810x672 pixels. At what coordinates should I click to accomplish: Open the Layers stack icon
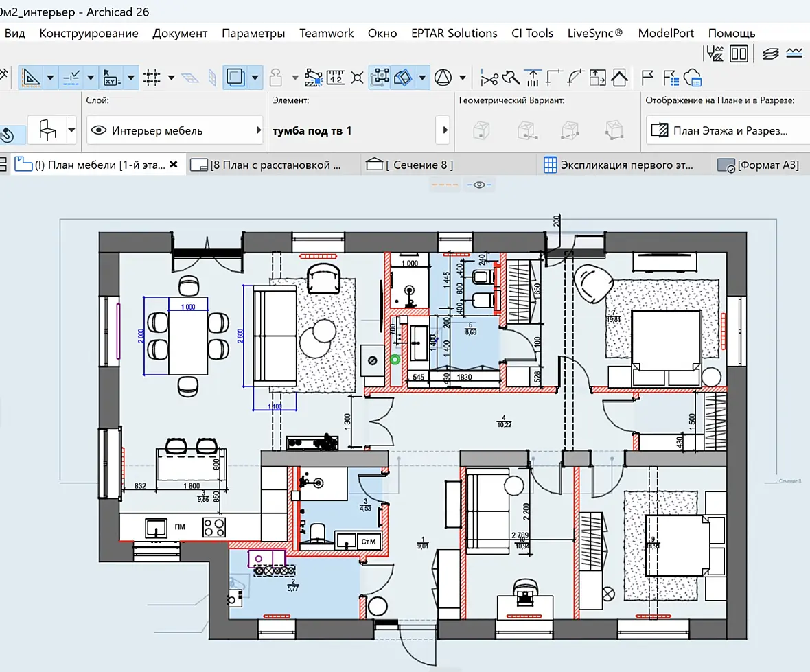770,54
